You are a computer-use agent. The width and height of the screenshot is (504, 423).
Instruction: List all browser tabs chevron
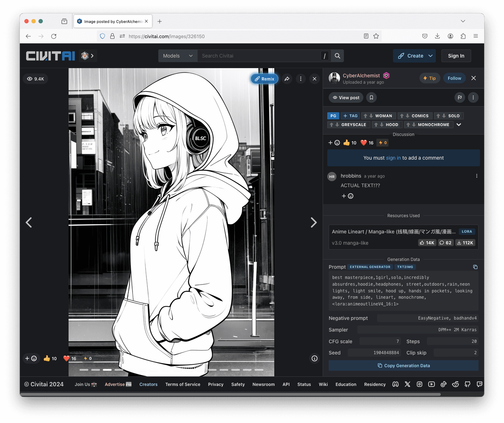463,21
